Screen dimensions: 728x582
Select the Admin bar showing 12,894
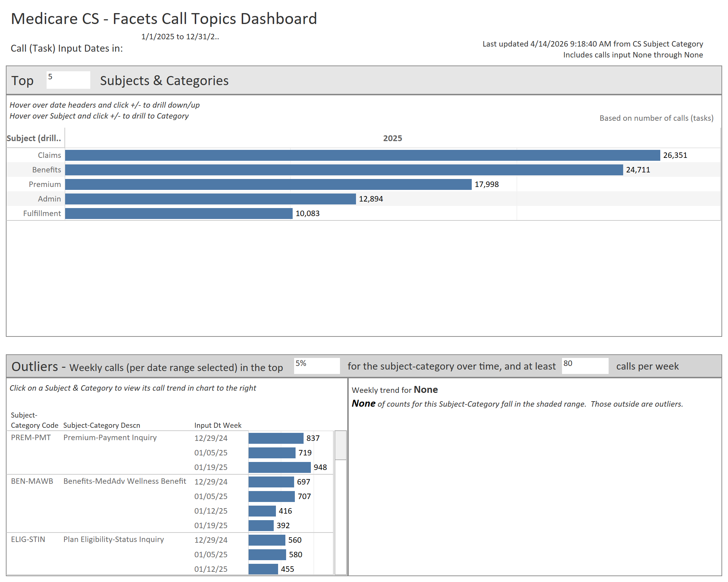[210, 199]
